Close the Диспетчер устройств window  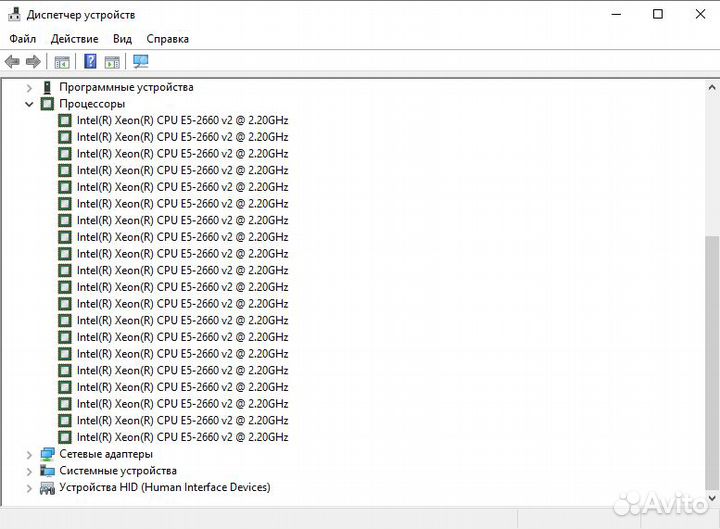(700, 14)
